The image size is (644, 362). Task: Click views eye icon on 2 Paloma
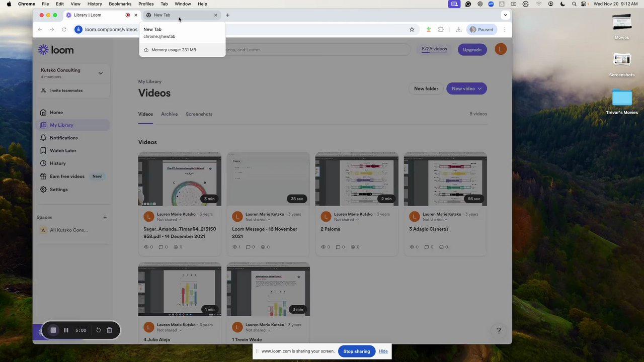tap(324, 247)
